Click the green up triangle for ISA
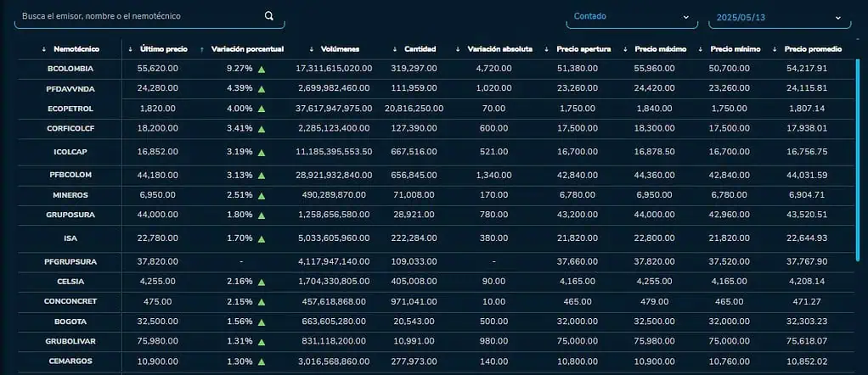868x375 pixels. 262,239
